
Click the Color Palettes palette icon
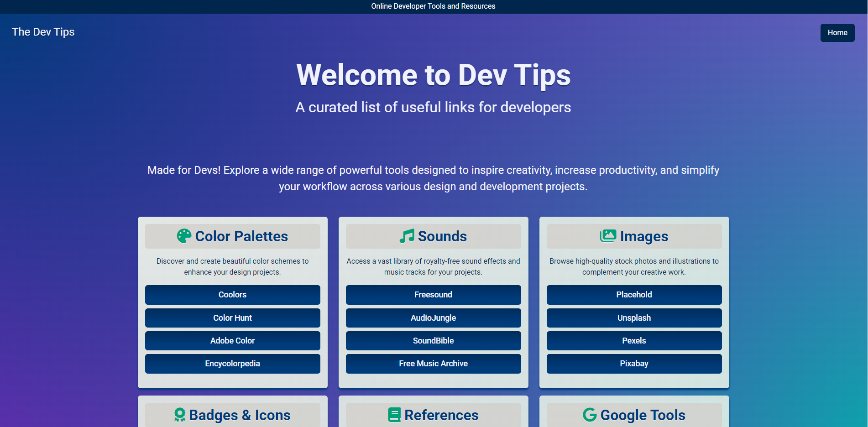[x=184, y=236]
